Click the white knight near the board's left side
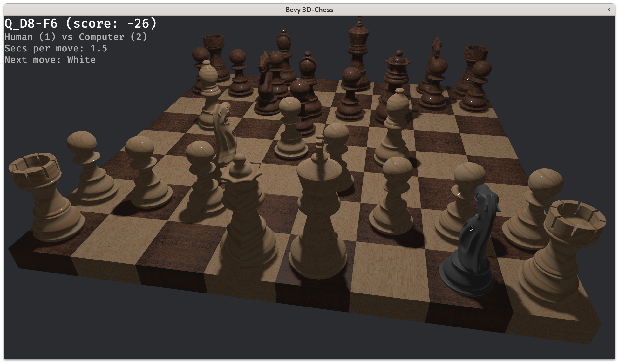 point(225,133)
